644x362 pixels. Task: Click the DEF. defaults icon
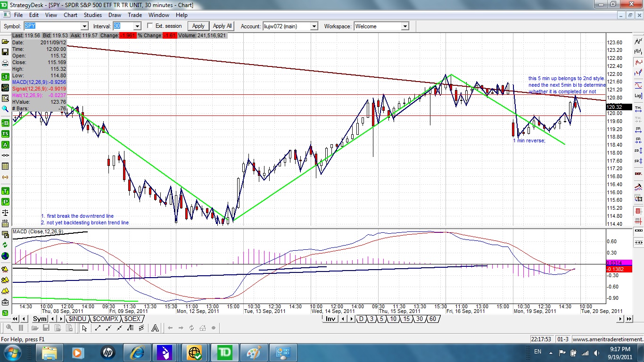638,173
